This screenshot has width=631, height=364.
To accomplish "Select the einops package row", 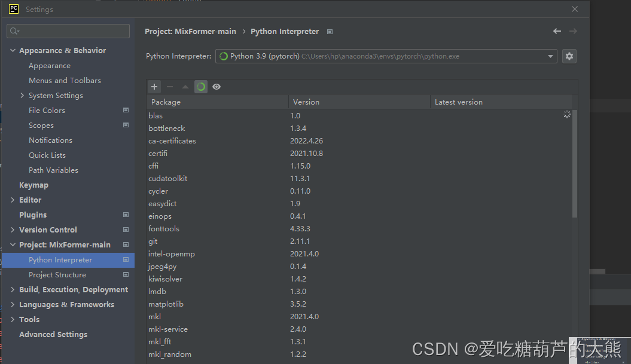I will (359, 216).
